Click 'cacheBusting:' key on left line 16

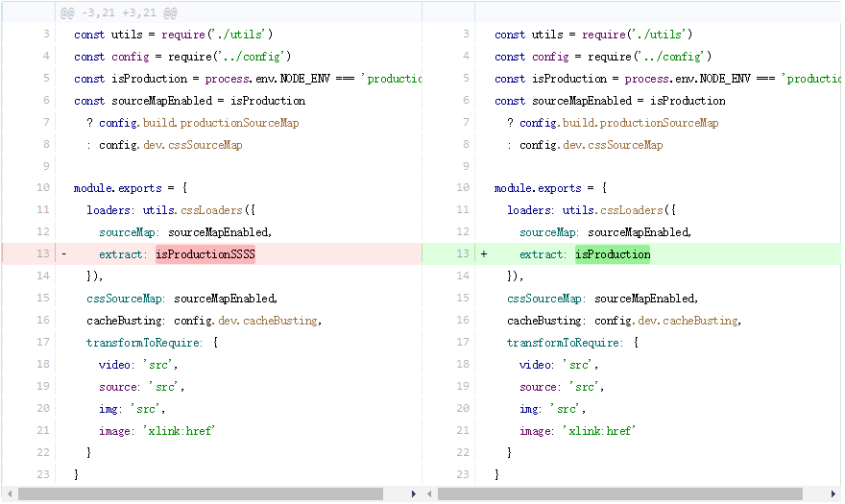click(x=126, y=321)
